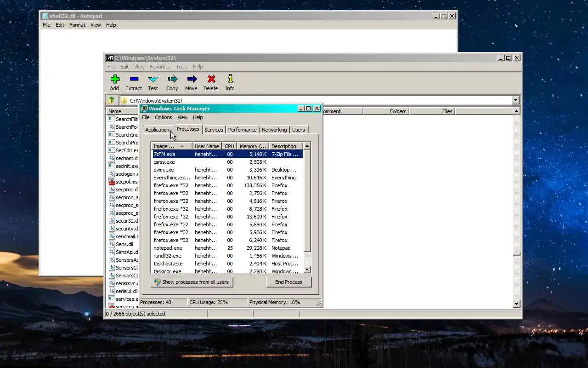
Task: Open Options menu in Task Manager
Action: (x=163, y=117)
